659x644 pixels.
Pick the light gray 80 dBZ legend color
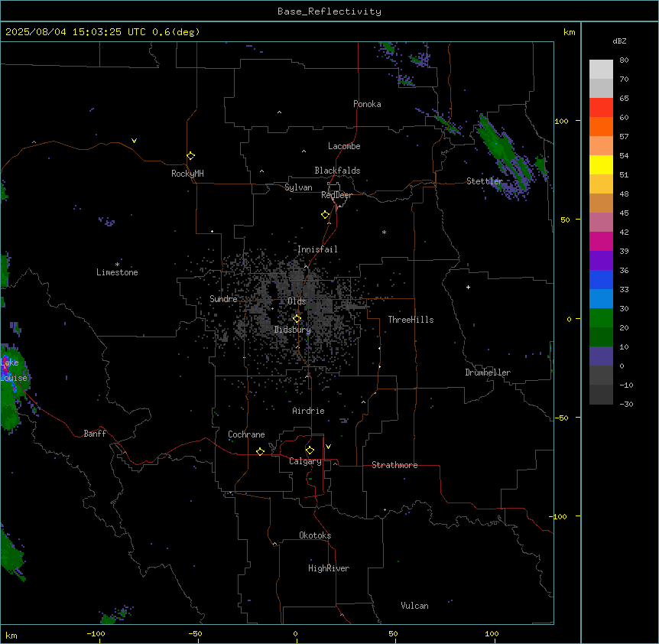601,70
